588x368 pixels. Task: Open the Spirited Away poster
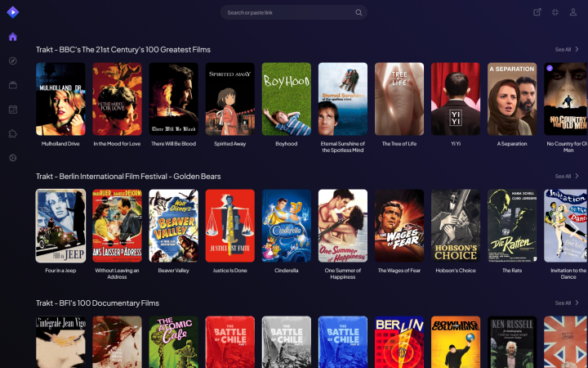coord(229,99)
